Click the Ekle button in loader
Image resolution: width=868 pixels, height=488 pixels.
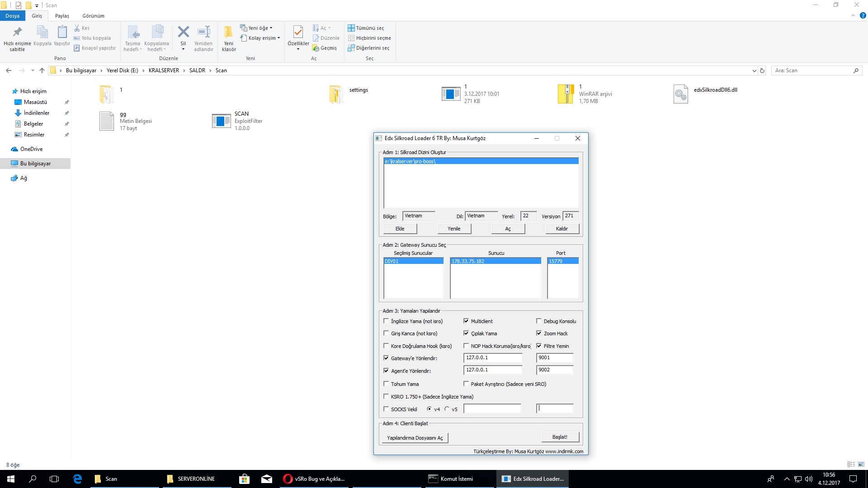[x=400, y=229]
